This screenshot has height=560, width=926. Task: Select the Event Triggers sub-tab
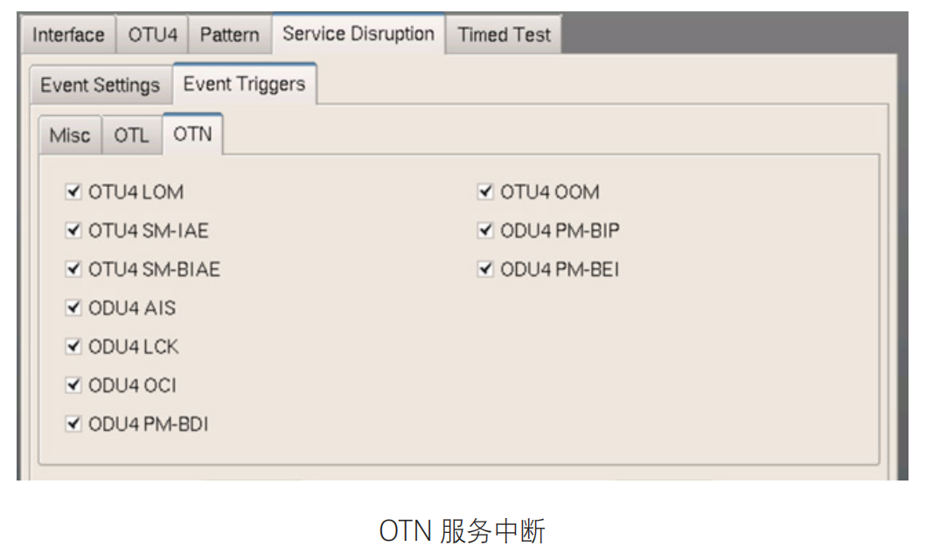click(x=244, y=84)
